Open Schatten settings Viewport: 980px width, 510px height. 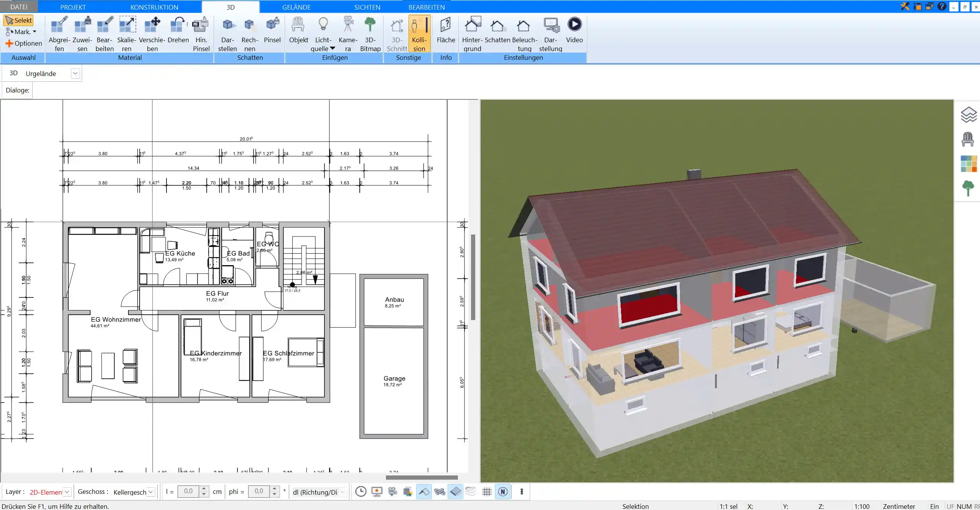497,30
